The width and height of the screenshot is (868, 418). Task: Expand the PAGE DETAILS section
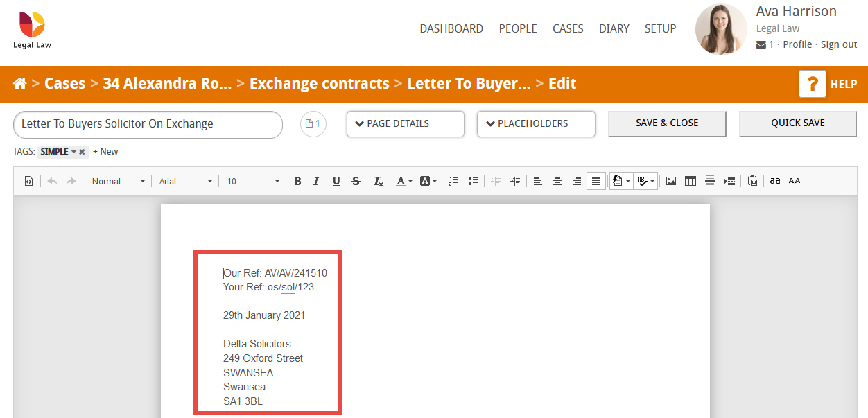click(405, 123)
